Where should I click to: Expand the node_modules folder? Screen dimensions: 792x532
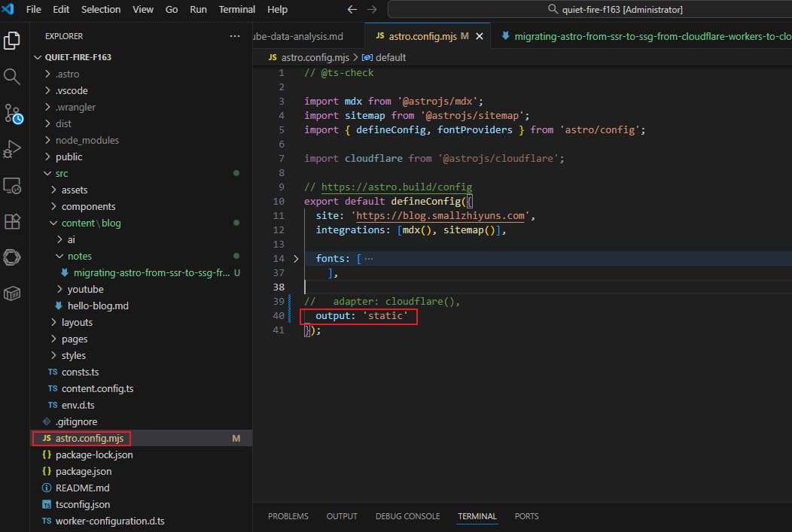(87, 140)
